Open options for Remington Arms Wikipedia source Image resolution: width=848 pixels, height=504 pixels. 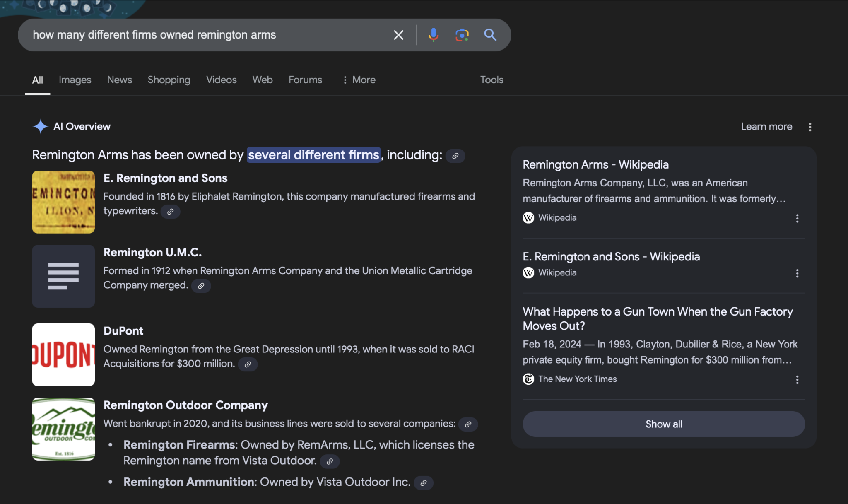(797, 218)
